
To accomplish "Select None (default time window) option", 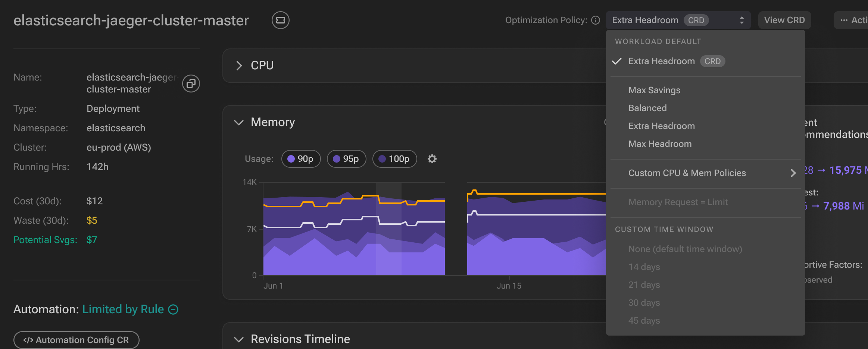I will (x=706, y=249).
